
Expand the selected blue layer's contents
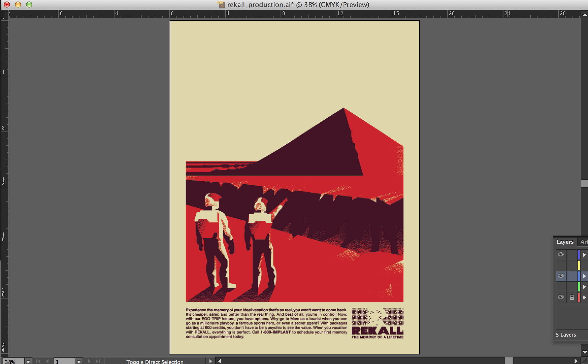(584, 276)
